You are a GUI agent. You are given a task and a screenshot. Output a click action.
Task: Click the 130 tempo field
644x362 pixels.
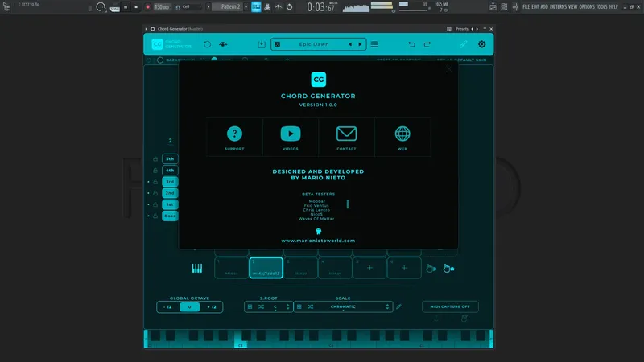tap(162, 7)
